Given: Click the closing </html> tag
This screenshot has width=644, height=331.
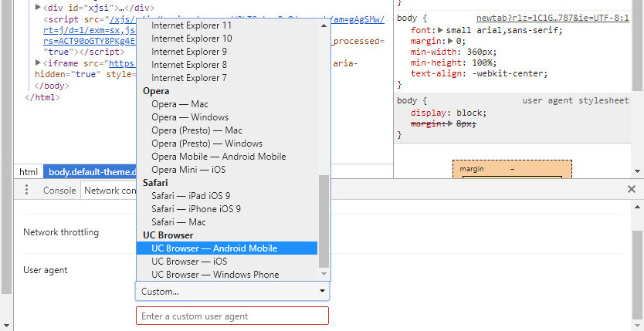Looking at the screenshot, I should click(x=42, y=98).
